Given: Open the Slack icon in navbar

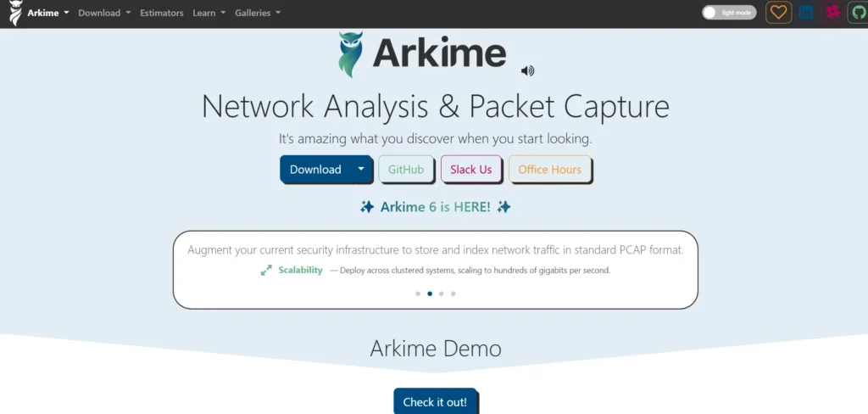Looking at the screenshot, I should pos(832,12).
